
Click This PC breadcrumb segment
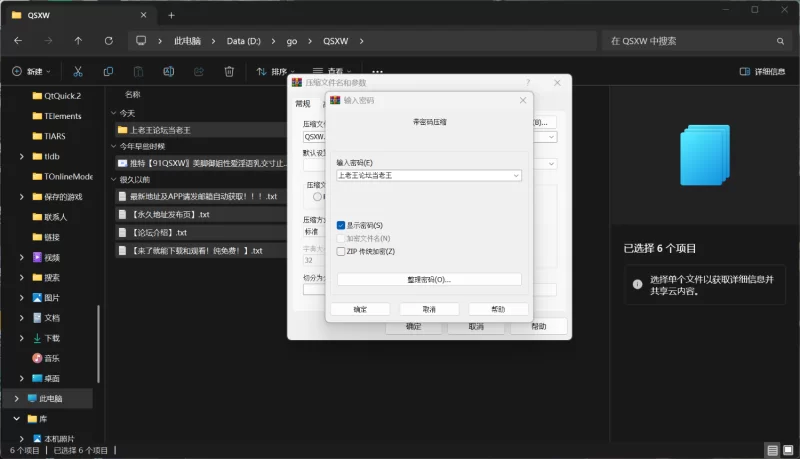(187, 41)
